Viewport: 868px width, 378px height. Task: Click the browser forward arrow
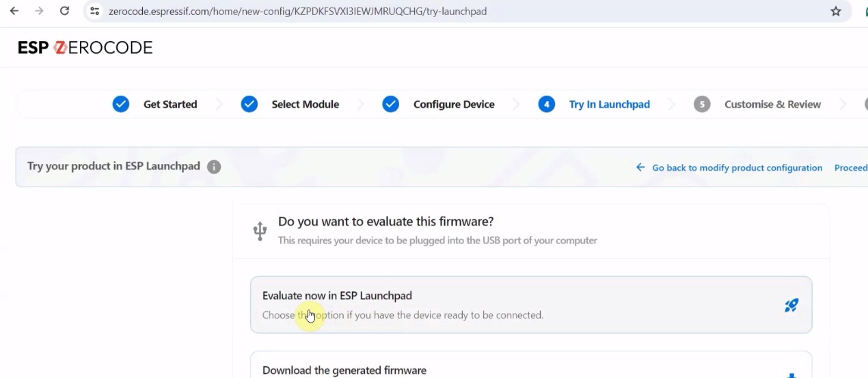[x=39, y=11]
